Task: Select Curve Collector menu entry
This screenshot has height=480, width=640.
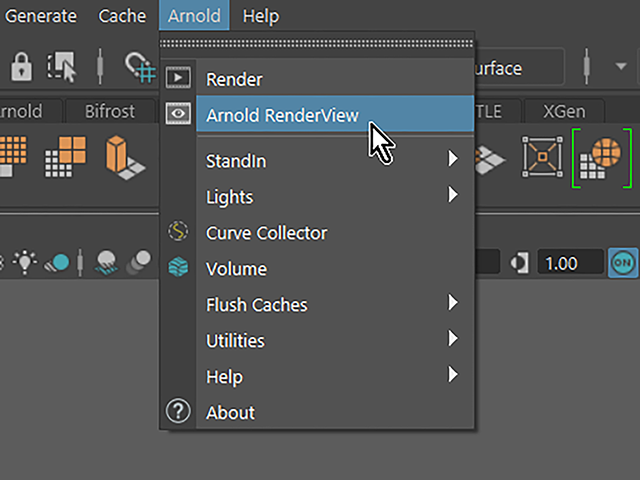Action: [335, 232]
